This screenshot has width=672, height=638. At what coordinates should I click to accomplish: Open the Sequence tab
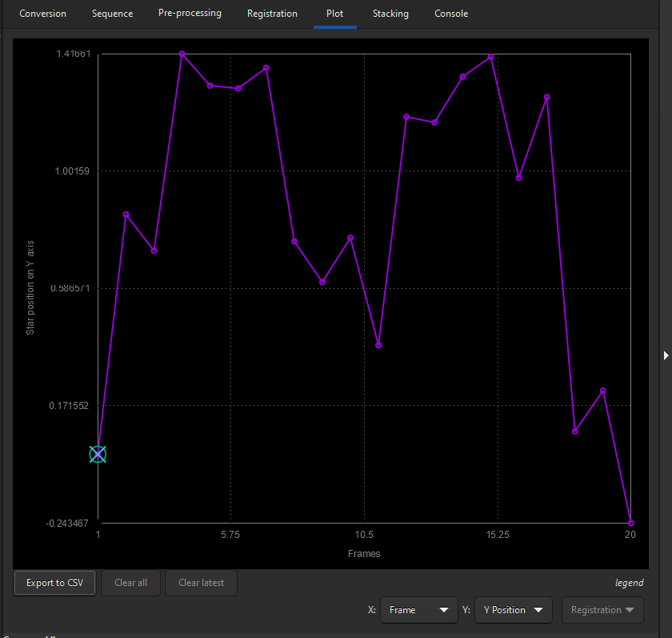[112, 14]
